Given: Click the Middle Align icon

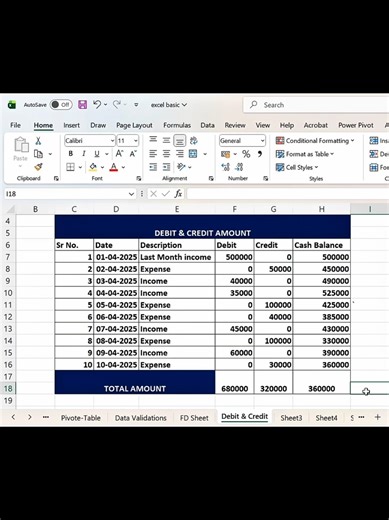Looking at the screenshot, I should tap(166, 140).
